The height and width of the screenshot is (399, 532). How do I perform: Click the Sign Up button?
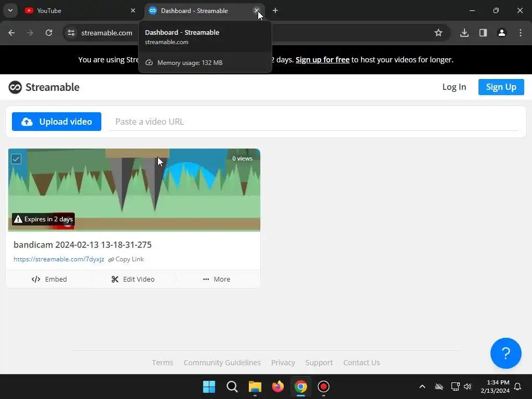(501, 87)
